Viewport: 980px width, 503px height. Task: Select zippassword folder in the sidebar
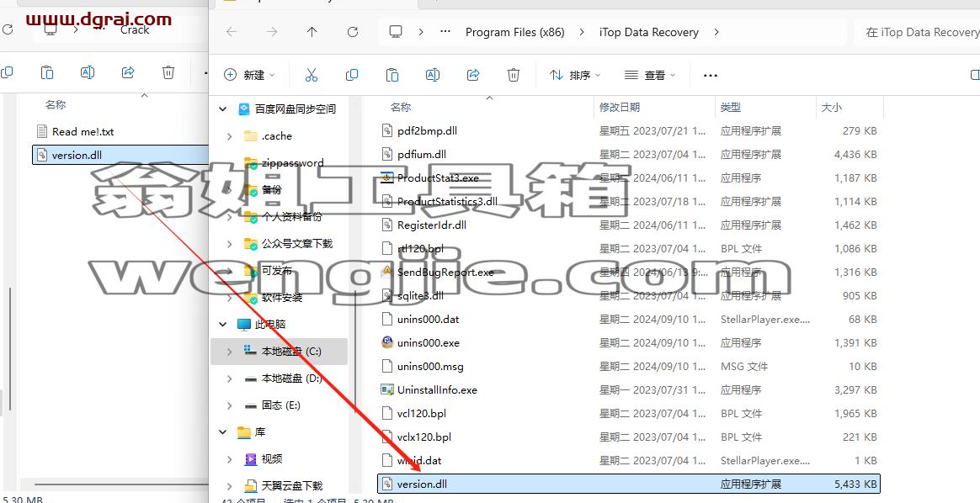pos(292,163)
